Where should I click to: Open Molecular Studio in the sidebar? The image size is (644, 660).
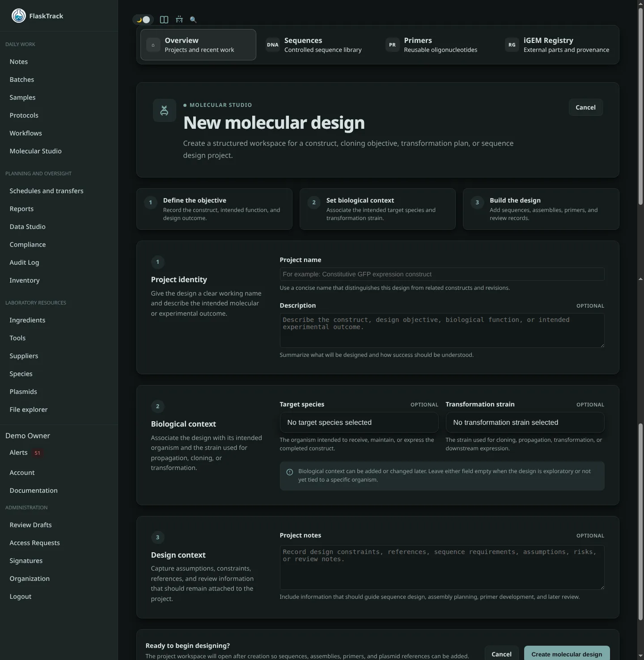pos(36,151)
